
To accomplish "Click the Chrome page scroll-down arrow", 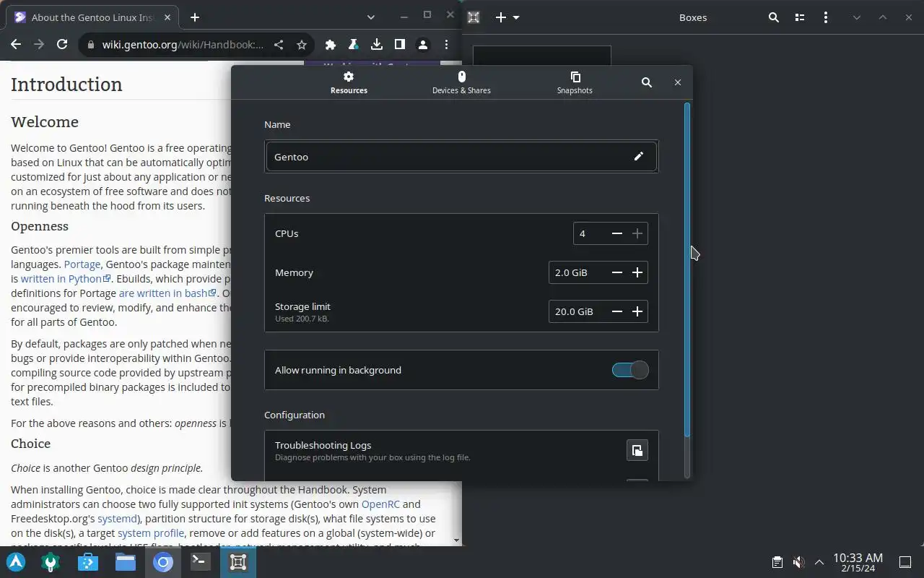I will tap(456, 540).
